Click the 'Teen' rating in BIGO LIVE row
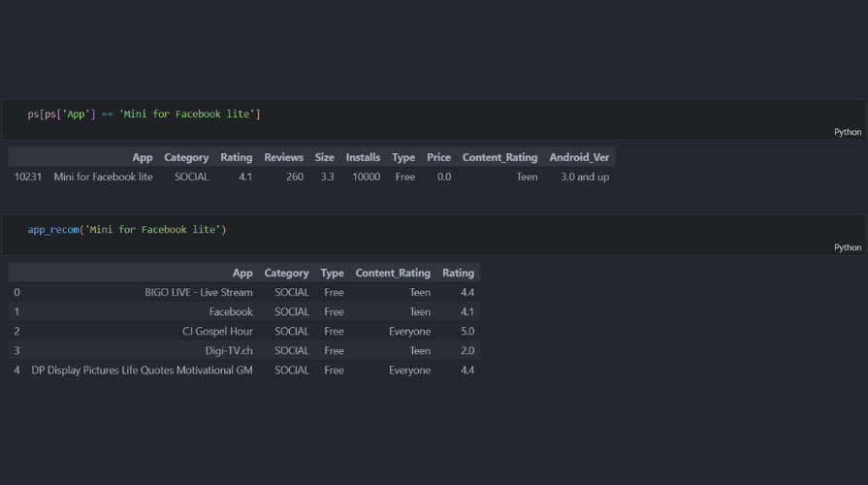Screen dimensions: 868x485 pos(420,292)
